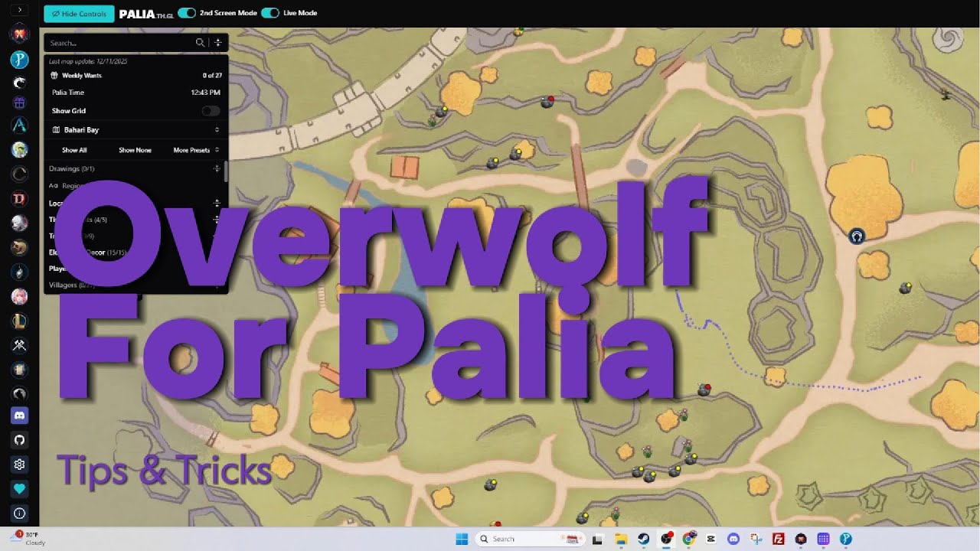Screen dimensions: 980x551
Task: Click the '0 of 27' Weekly Wants count
Action: coord(212,76)
